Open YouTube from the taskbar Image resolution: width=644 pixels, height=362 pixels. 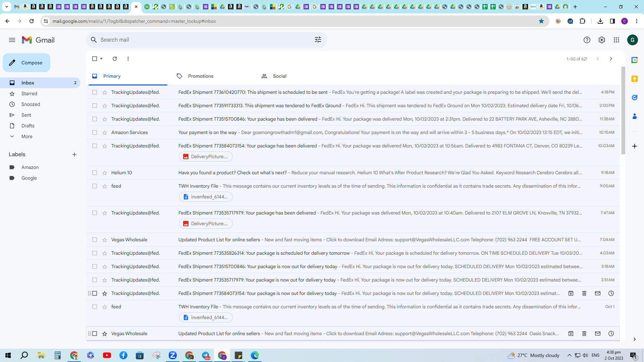107,355
